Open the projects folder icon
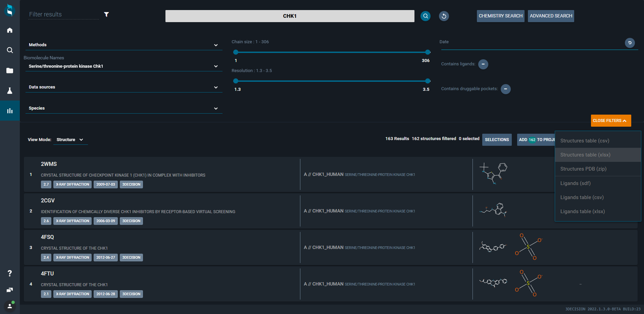 [x=10, y=70]
